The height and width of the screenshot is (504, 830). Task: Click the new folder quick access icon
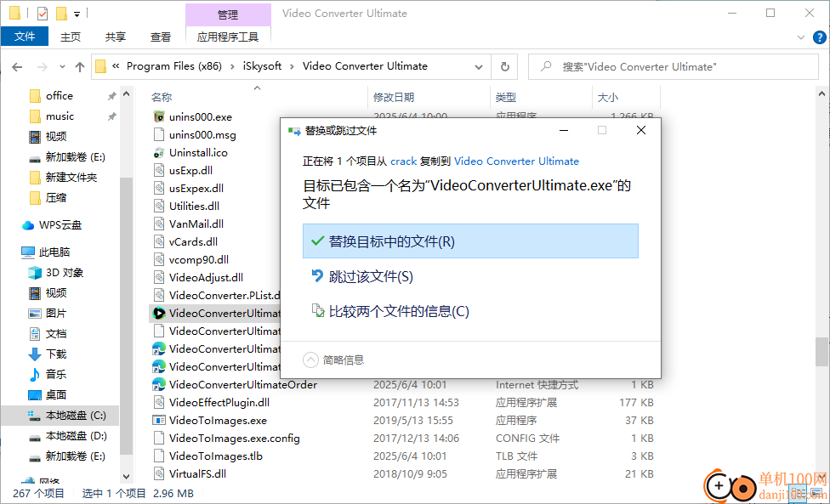pyautogui.click(x=61, y=14)
